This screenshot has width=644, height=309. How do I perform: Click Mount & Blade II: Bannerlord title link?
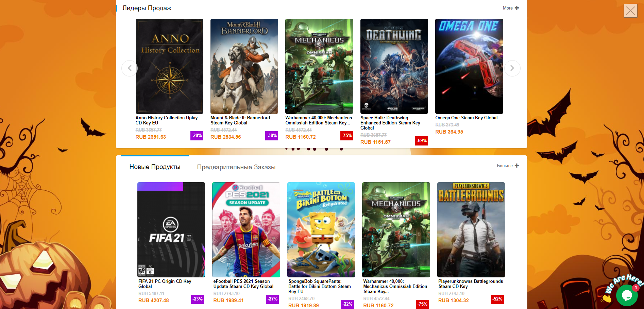pos(240,120)
